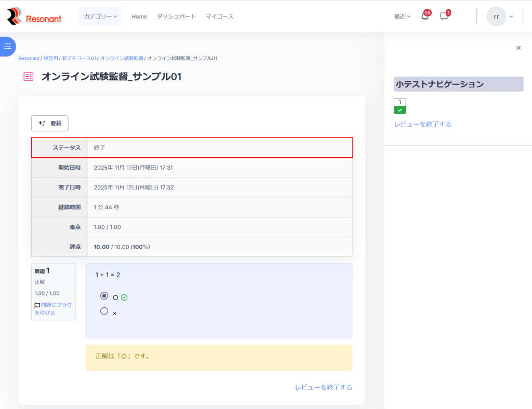Open the ダッシュボード menu item
This screenshot has height=409, width=532.
[x=176, y=17]
